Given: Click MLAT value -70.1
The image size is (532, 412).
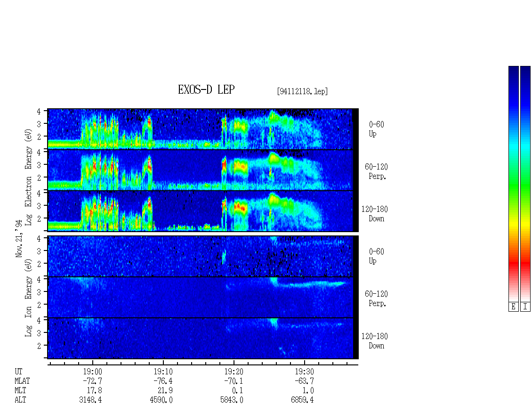Looking at the screenshot, I should [234, 381].
